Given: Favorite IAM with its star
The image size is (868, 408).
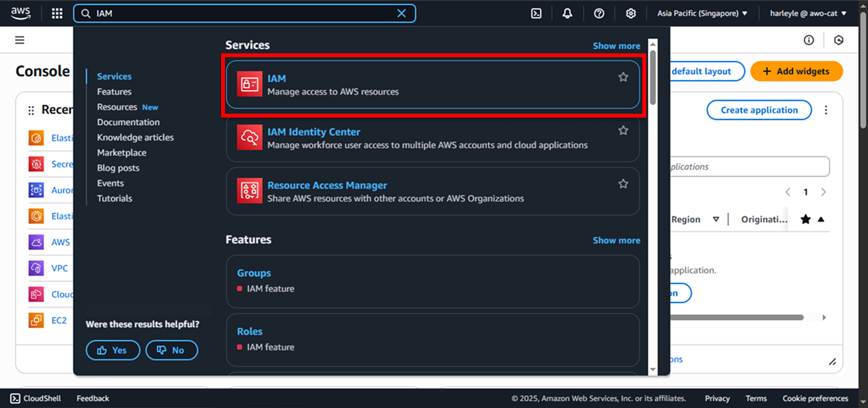Looking at the screenshot, I should pyautogui.click(x=623, y=77).
